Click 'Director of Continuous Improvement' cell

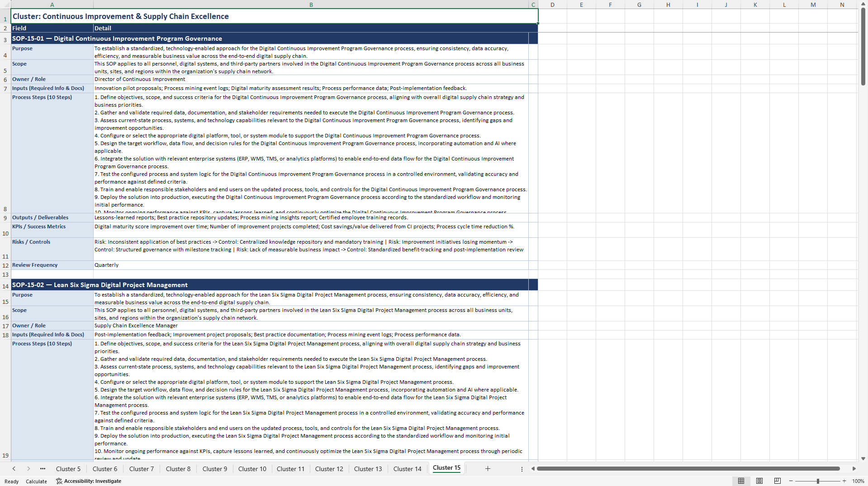311,79
